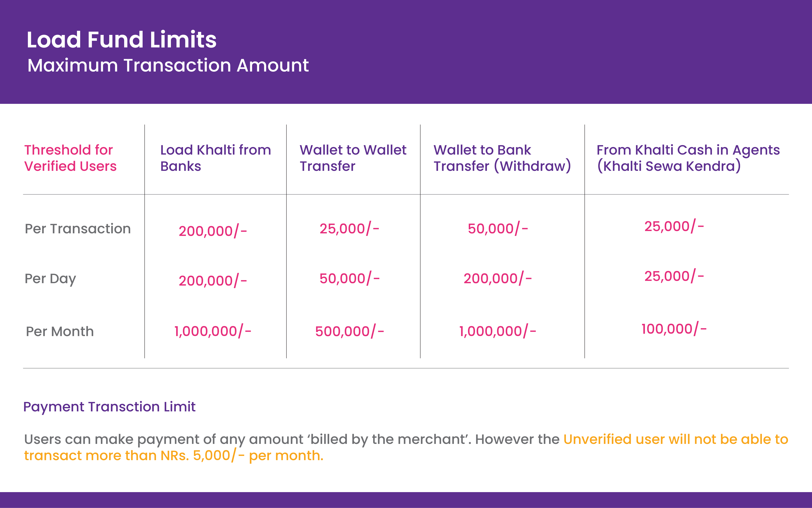This screenshot has height=508, width=812.
Task: Click the "Load Fund Limits" title
Action: coord(121,40)
